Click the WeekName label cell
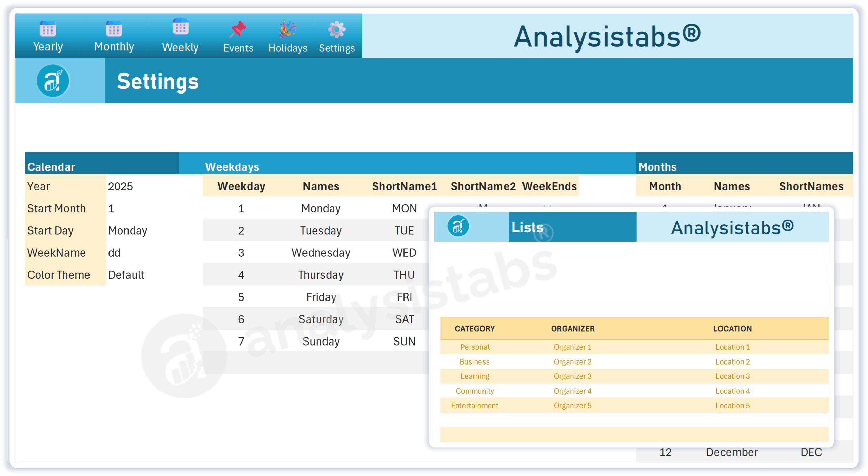Image resolution: width=868 pixels, height=476 pixels. click(x=65, y=253)
